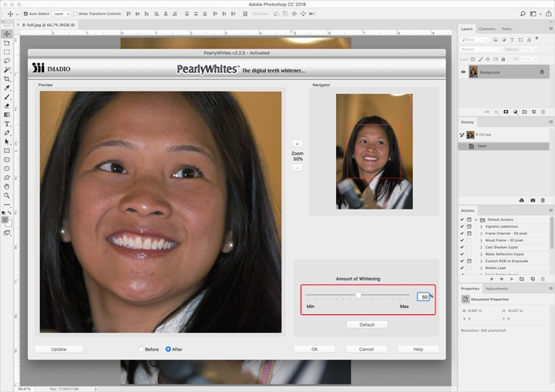Select the Move tool in toolbar
This screenshot has width=555, height=392.
[x=7, y=34]
